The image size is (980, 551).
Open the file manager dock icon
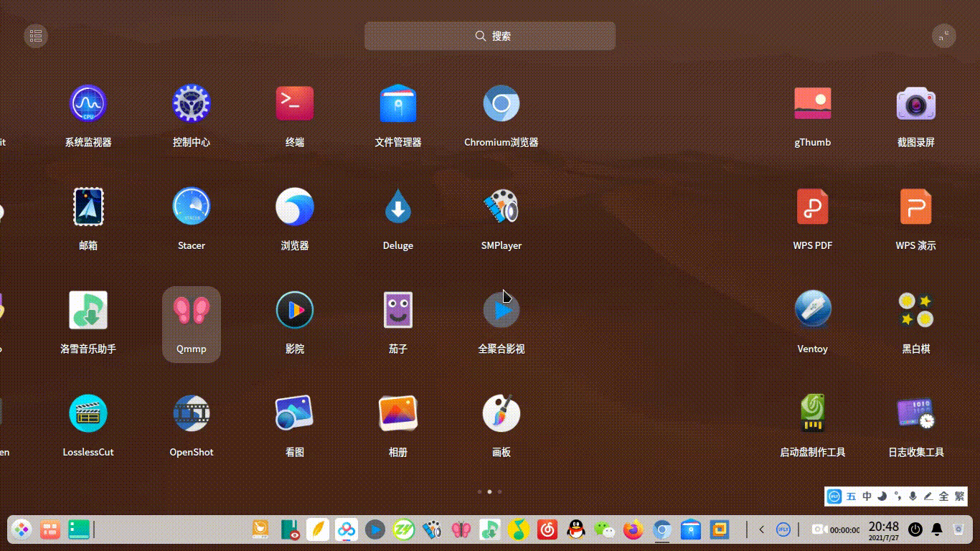[x=691, y=530]
